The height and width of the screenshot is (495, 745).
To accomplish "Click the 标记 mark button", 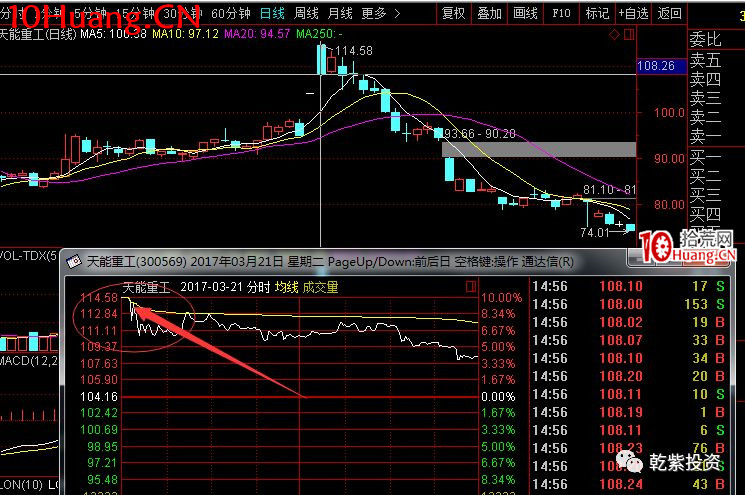I will click(x=597, y=13).
